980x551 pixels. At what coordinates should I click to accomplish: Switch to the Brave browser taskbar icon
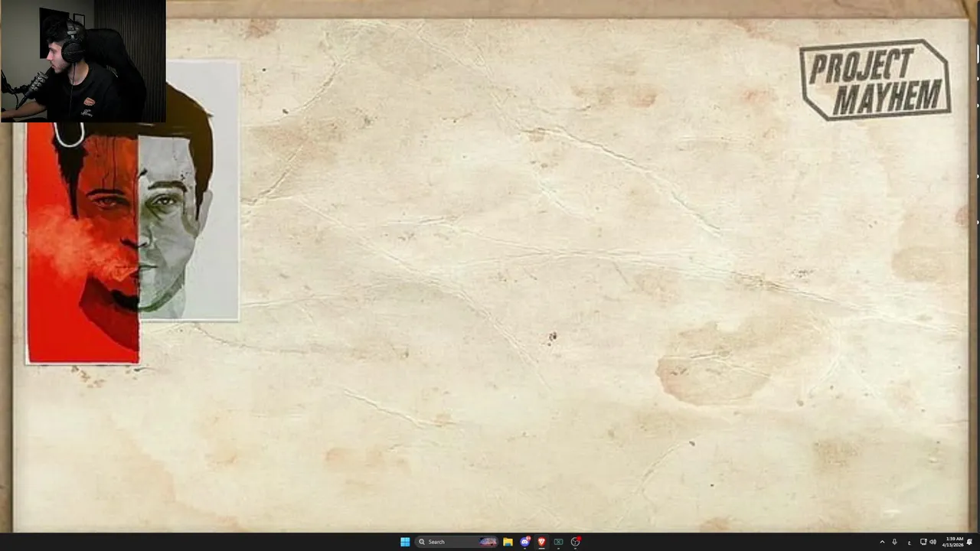pyautogui.click(x=541, y=542)
